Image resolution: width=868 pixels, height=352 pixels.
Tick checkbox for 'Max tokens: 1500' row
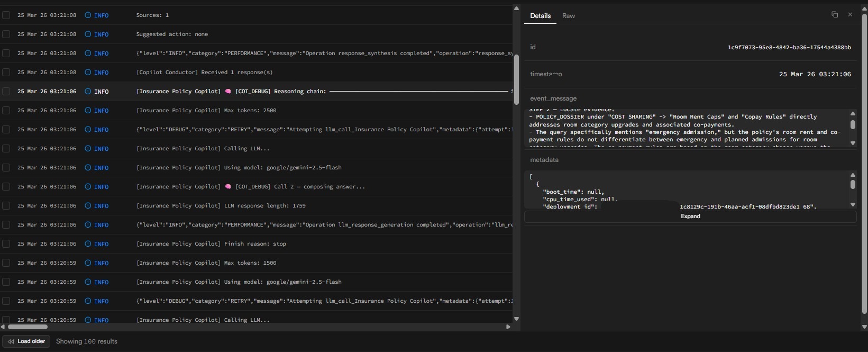click(x=6, y=263)
